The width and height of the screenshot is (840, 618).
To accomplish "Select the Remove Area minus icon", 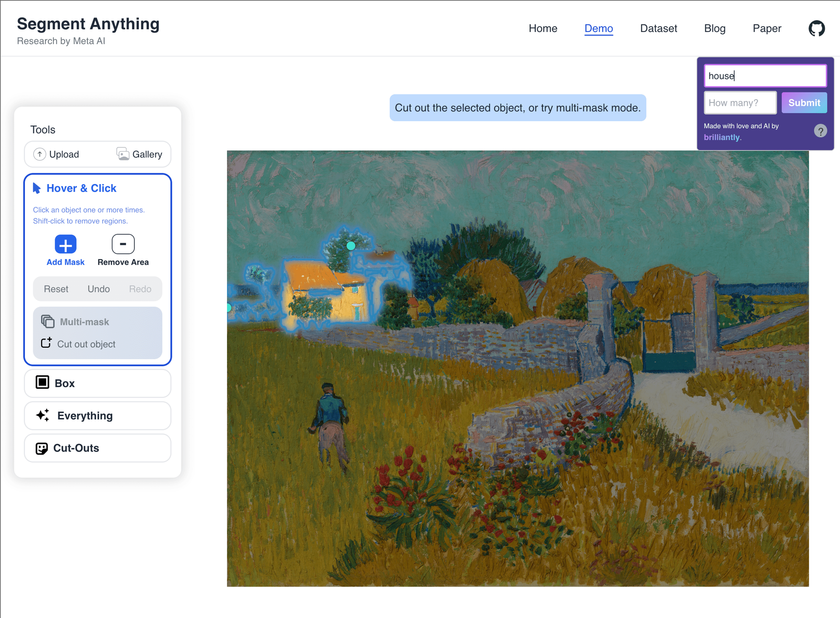I will tap(123, 244).
